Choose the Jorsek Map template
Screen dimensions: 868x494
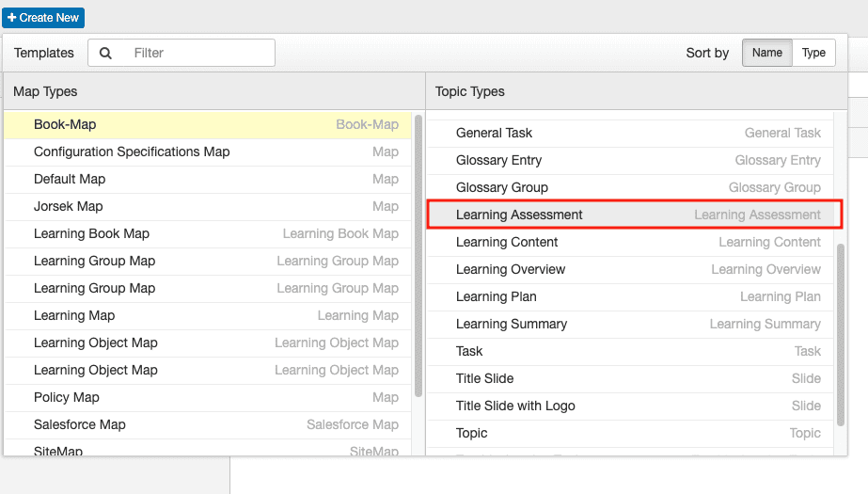tap(208, 206)
